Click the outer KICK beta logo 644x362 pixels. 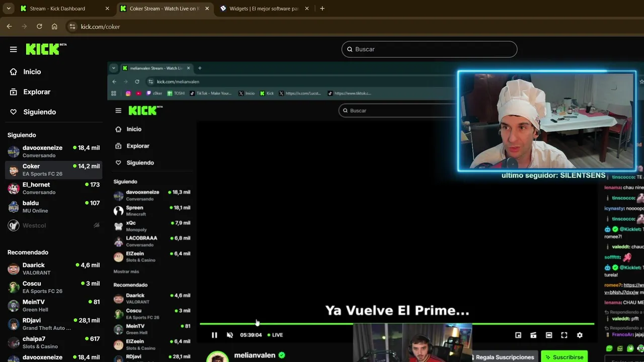tap(46, 49)
